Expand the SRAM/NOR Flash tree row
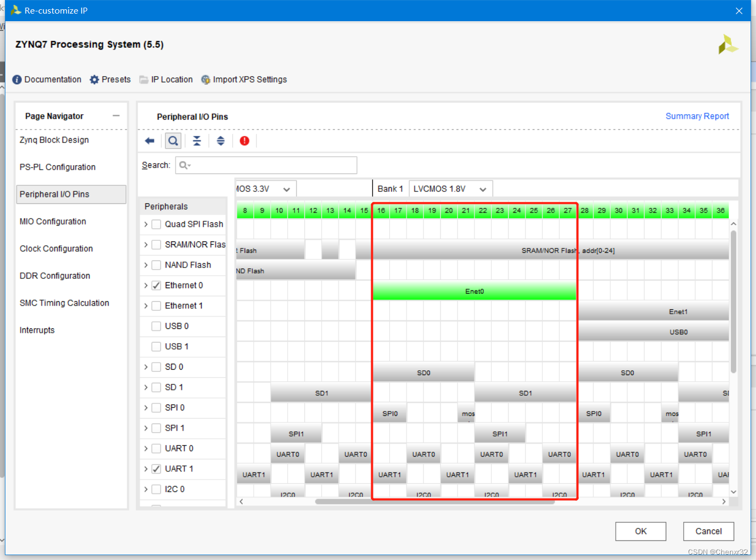Viewport: 756px width, 560px height. tap(146, 245)
